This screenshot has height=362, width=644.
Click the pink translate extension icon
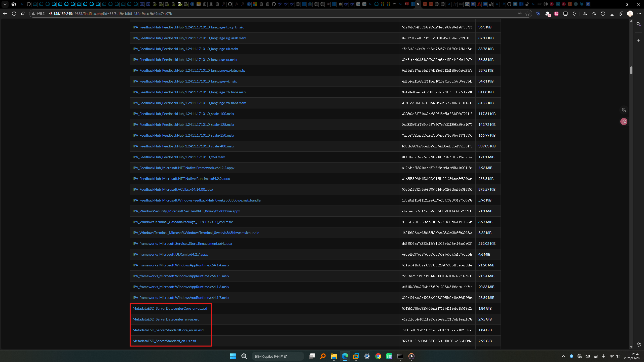tap(556, 14)
